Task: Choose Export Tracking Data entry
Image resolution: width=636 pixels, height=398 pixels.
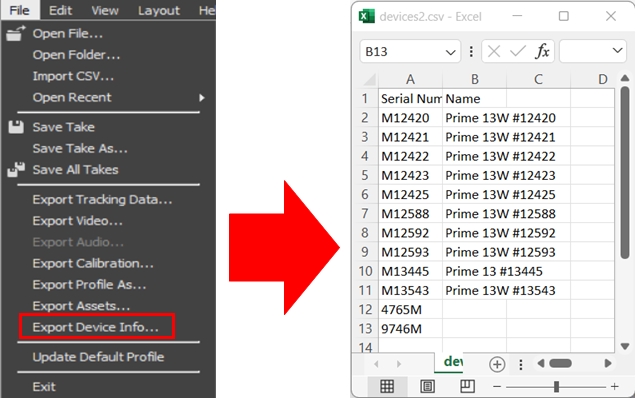Action: point(102,200)
